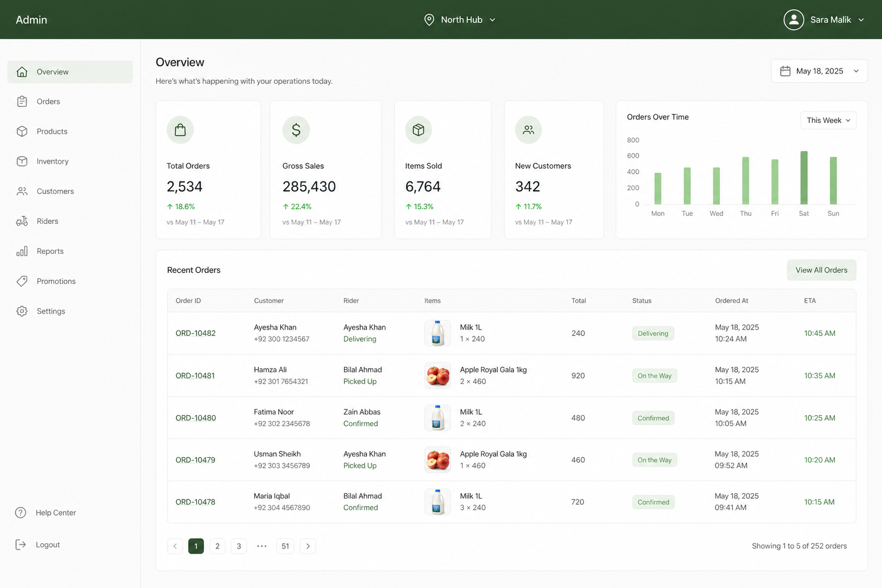Open the Inventory menu item

tap(70, 161)
